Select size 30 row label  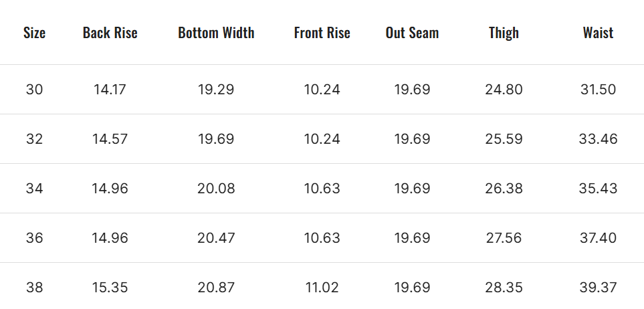(34, 90)
